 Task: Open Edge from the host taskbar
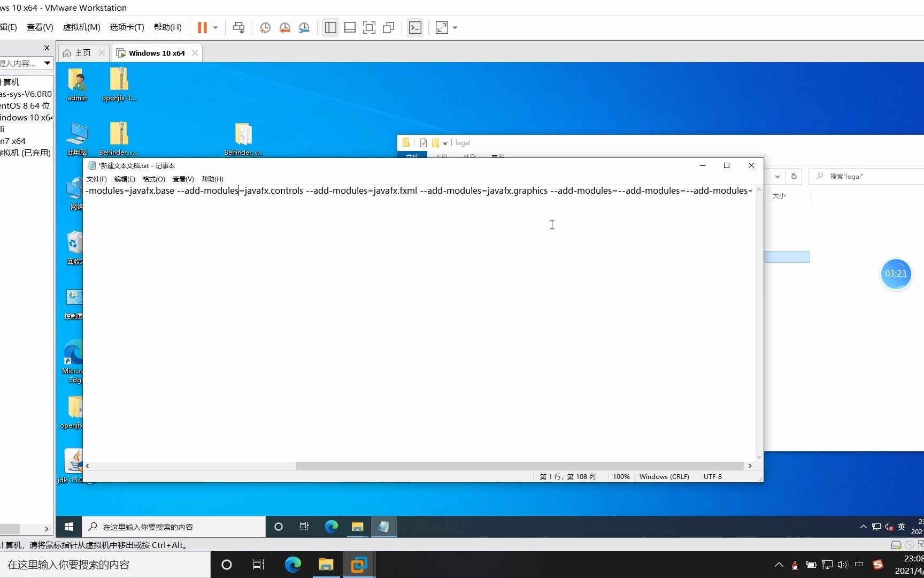click(292, 565)
